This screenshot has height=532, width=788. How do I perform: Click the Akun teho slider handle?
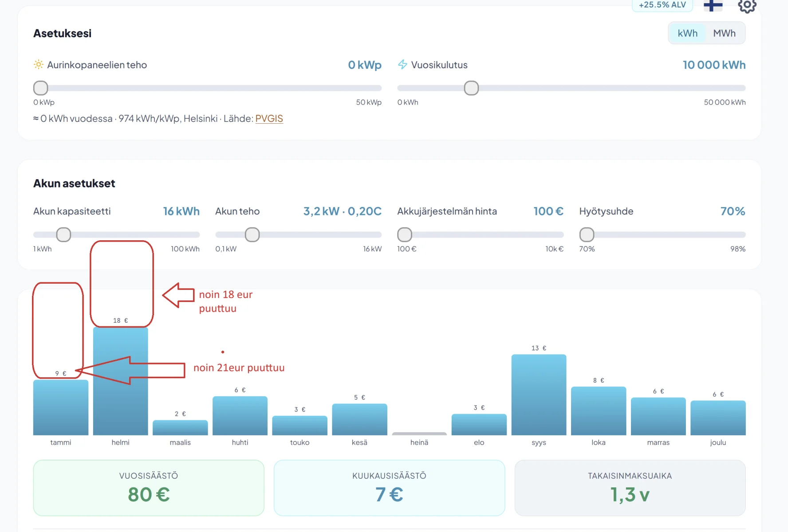click(x=252, y=235)
